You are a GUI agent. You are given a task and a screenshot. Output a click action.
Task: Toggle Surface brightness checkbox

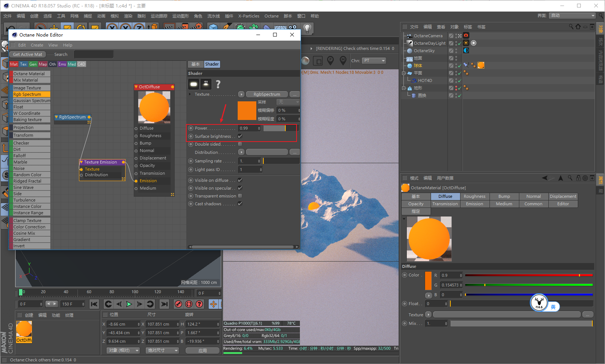coord(240,136)
